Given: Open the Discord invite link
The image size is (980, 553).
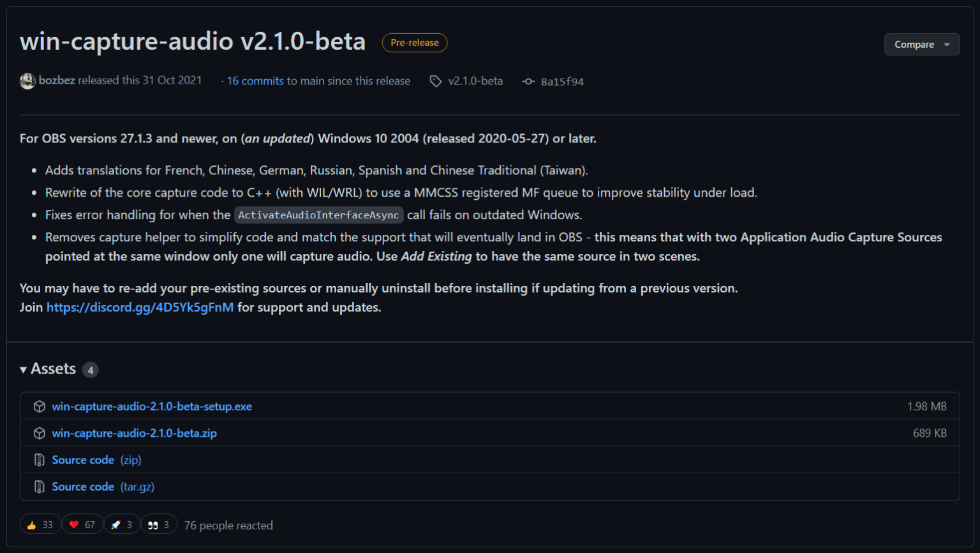Looking at the screenshot, I should click(x=140, y=307).
